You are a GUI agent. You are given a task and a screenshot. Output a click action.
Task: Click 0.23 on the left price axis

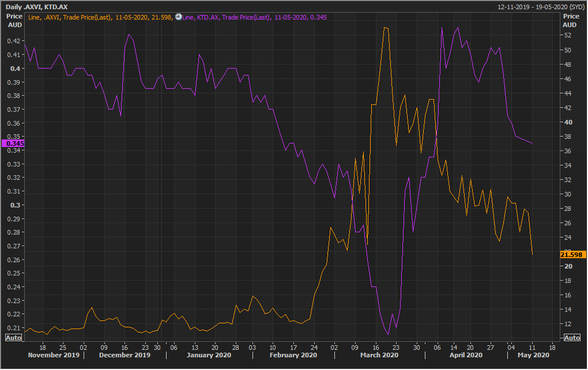(x=13, y=301)
